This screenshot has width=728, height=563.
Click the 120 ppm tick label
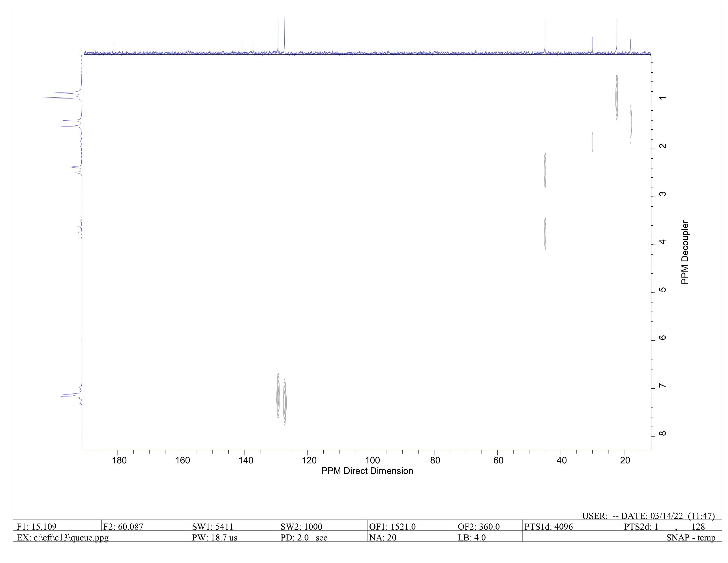pos(309,460)
